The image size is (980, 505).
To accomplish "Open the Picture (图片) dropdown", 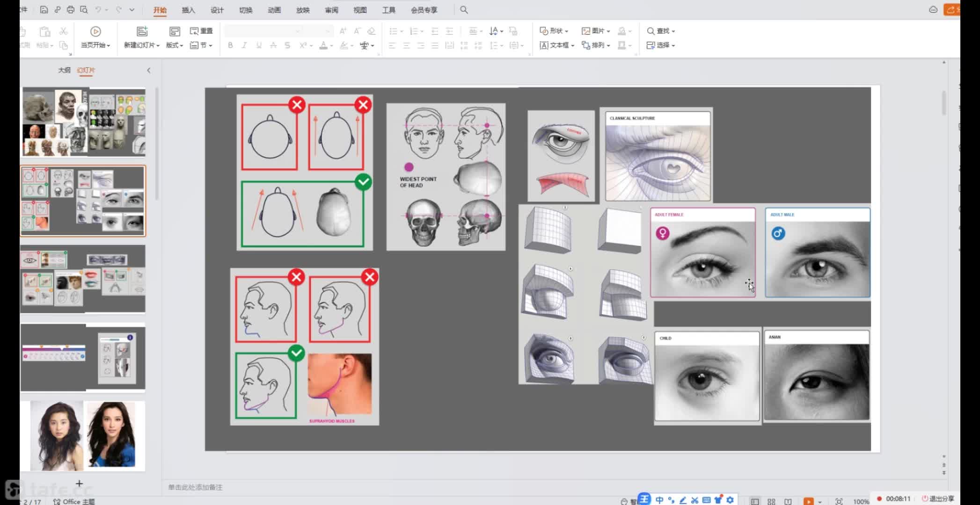I will pos(596,31).
